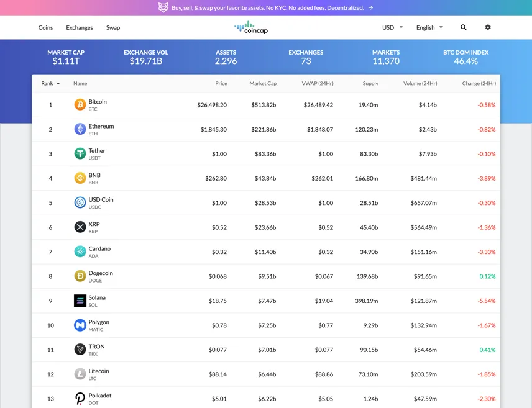Open settings via the gear icon
The image size is (532, 408).
click(x=488, y=27)
